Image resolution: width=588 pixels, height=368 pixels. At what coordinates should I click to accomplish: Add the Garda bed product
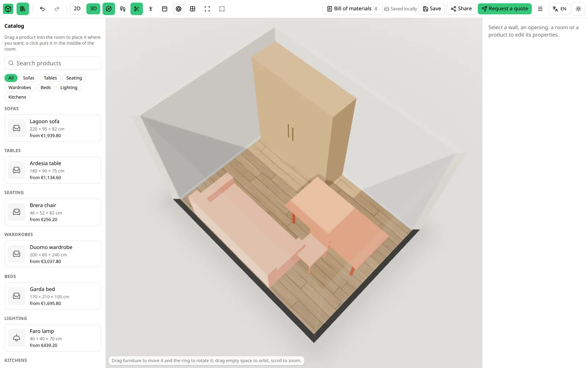[53, 296]
